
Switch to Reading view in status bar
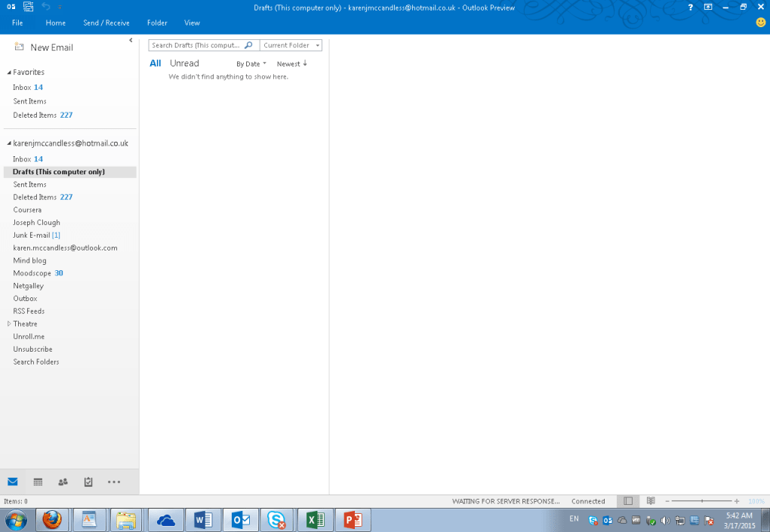pos(650,501)
